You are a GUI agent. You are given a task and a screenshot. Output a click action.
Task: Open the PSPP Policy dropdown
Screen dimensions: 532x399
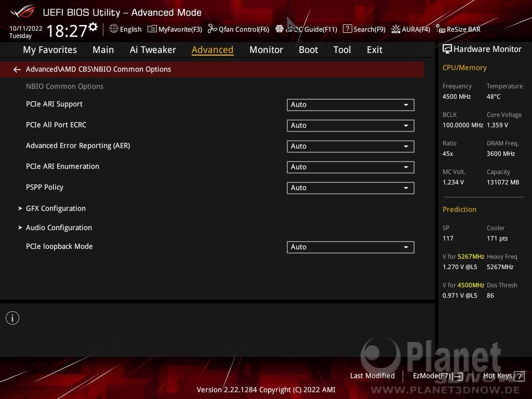[351, 188]
